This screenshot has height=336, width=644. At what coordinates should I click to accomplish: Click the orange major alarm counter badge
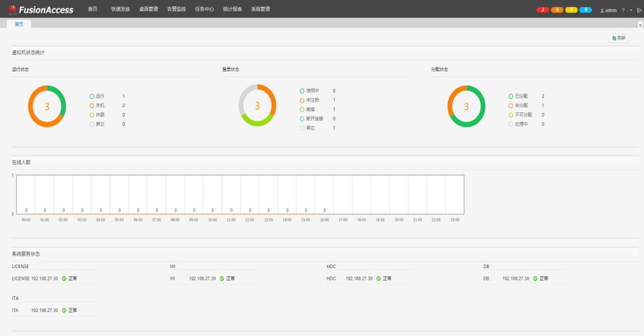[x=557, y=10]
